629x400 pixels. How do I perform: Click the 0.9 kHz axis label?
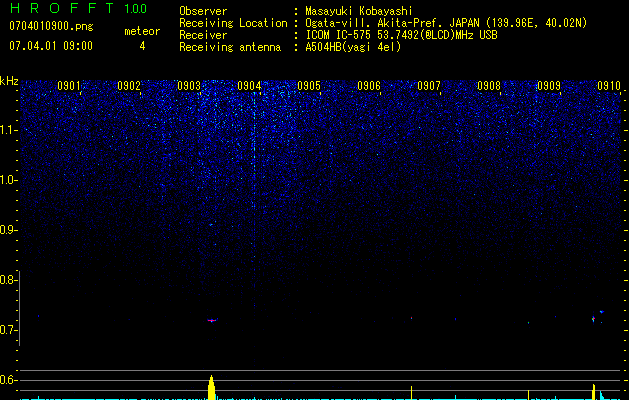[8, 230]
